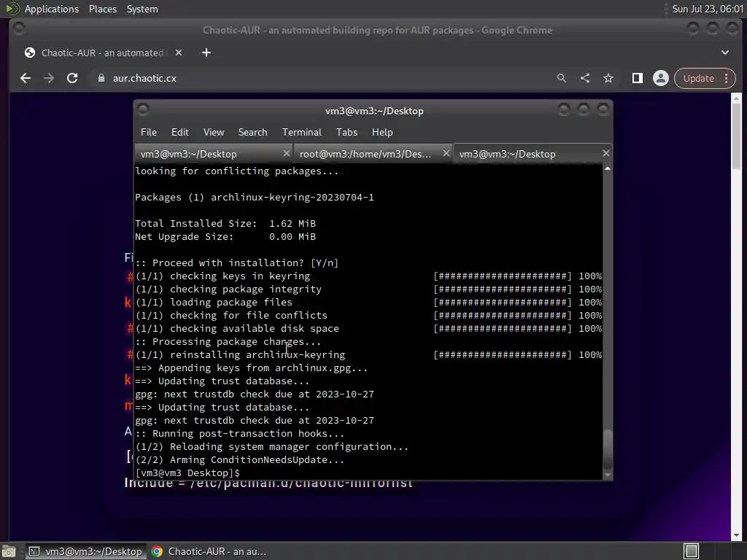Click ':: Running post-transaction hooks...' line
Viewport: 747px width, 560px height.
tap(239, 434)
